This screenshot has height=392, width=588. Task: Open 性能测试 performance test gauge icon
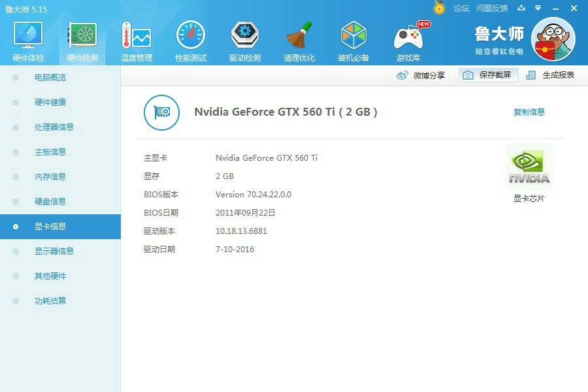[x=191, y=35]
